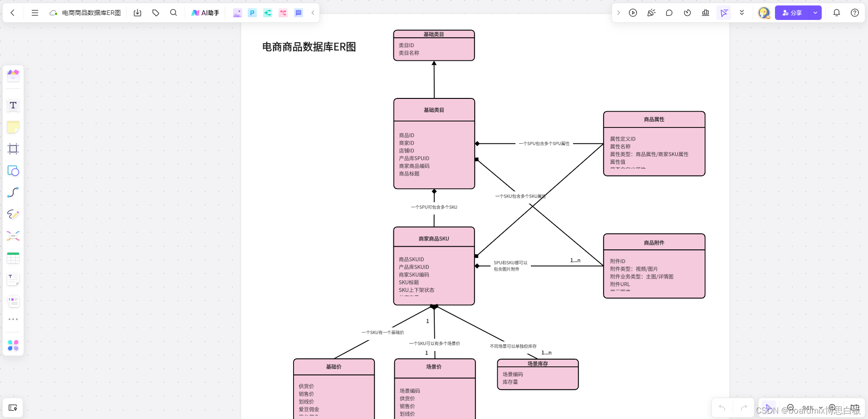
Task: Select the mind map tool
Action: coord(13,236)
